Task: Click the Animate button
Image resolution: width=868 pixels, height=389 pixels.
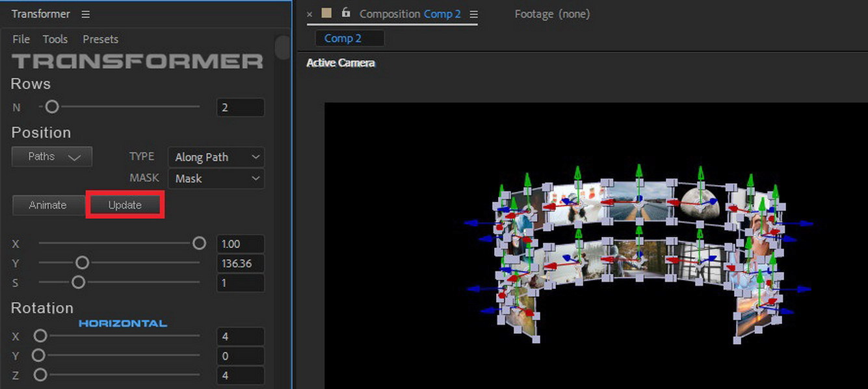Action: [x=47, y=205]
